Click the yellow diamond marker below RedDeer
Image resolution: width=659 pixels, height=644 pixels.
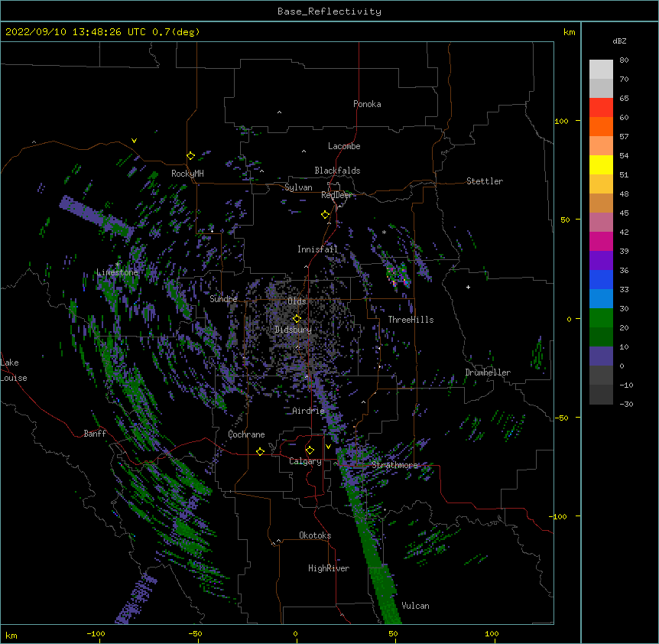click(x=325, y=214)
